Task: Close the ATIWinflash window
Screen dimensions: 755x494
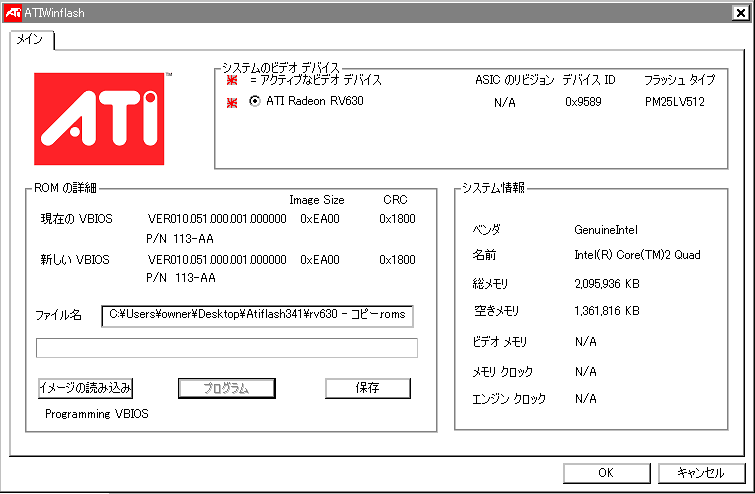Action: 741,13
